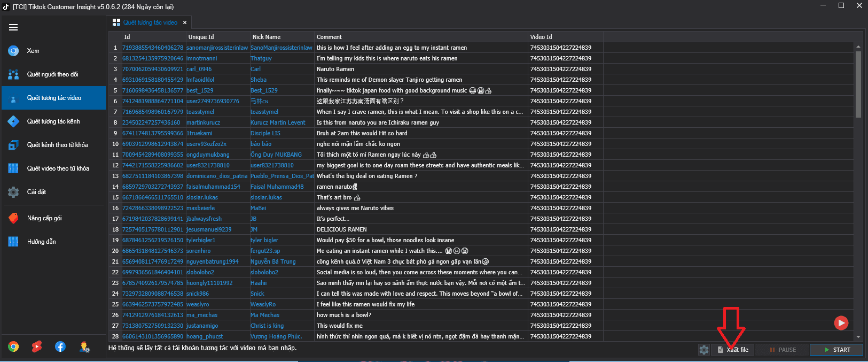This screenshot has width=868, height=362.
Task: Click the Comment column header
Action: pos(421,37)
